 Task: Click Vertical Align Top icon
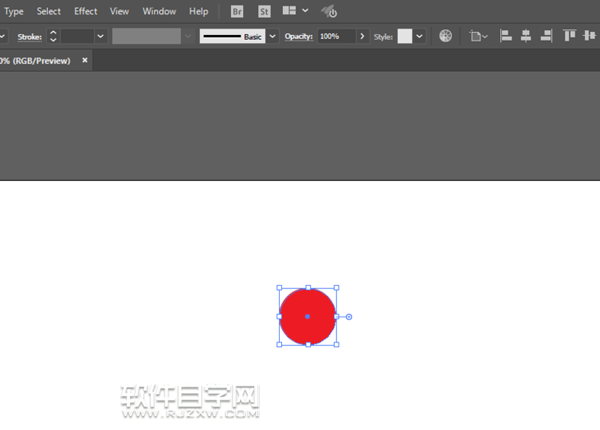click(x=569, y=36)
